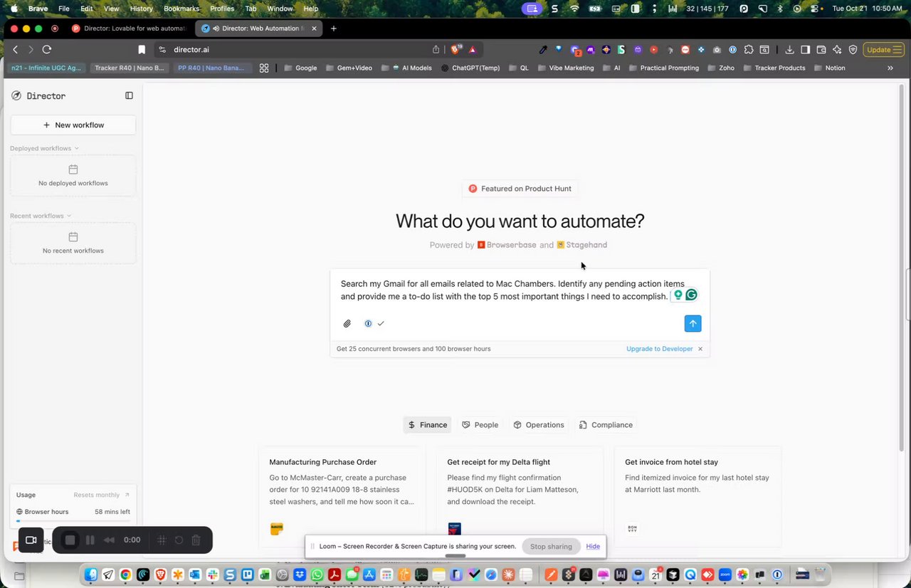This screenshot has height=588, width=911.
Task: Select the Operations category tab
Action: (x=539, y=425)
